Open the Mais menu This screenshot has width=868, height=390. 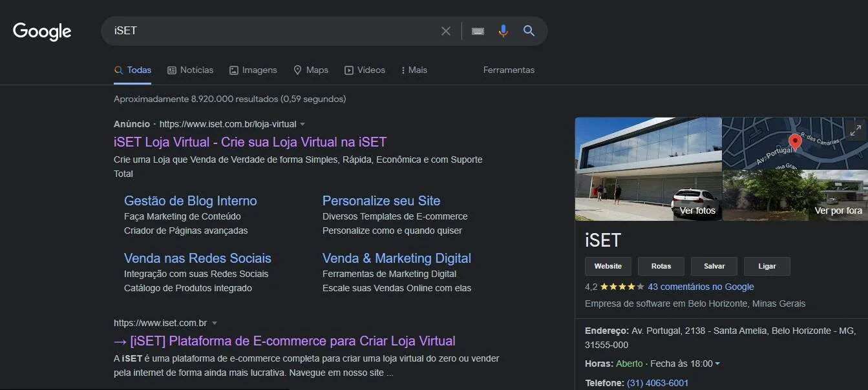pyautogui.click(x=414, y=70)
